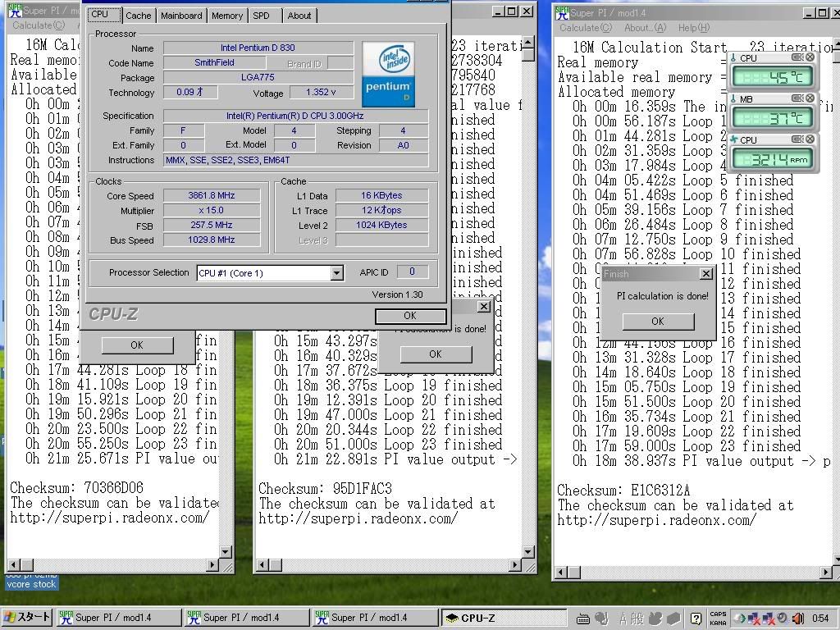Screen dimensions: 840x630
Task: Switch to the Mainboard tab in CPU-Z
Action: (x=181, y=16)
